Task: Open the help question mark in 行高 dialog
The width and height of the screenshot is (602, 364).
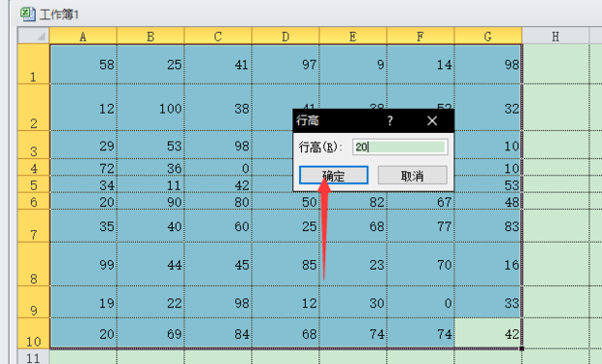Action: pyautogui.click(x=389, y=121)
